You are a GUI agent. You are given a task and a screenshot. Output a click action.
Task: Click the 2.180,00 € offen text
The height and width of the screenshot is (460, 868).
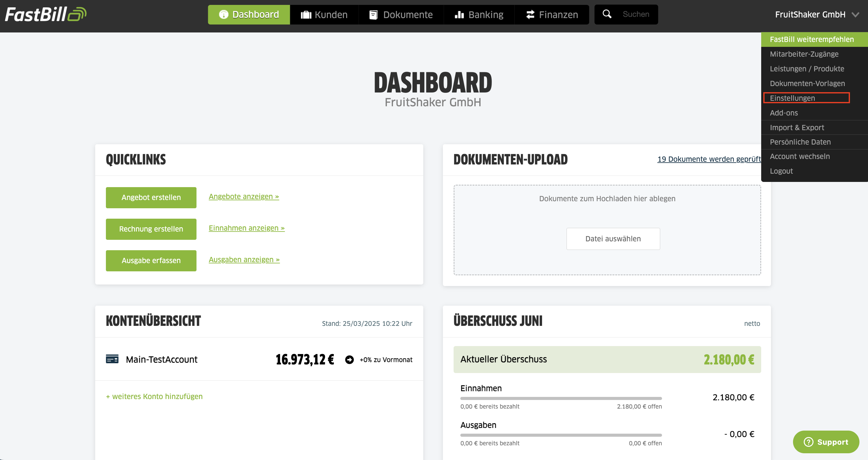639,406
